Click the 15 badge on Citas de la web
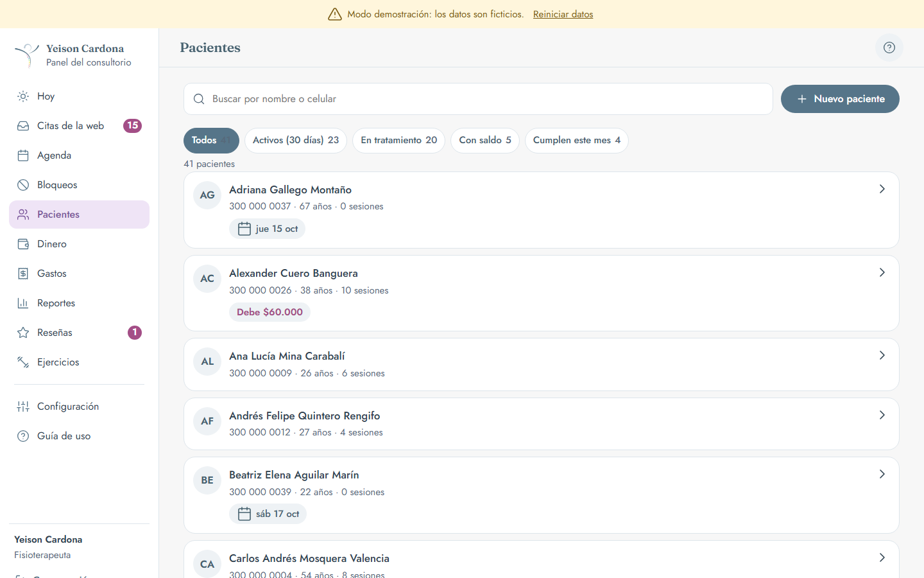The width and height of the screenshot is (924, 578). pyautogui.click(x=132, y=126)
